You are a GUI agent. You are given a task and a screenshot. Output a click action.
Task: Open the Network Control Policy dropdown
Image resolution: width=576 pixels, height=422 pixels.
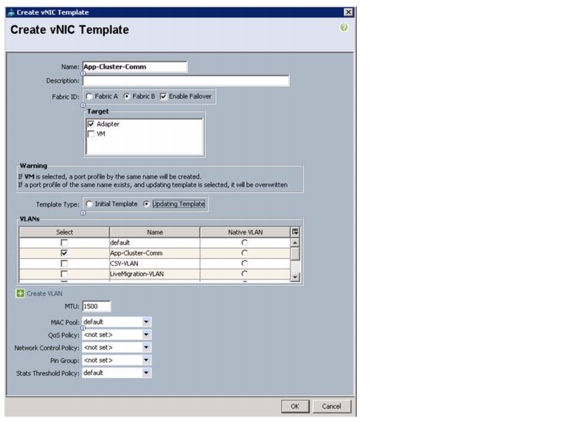click(x=146, y=347)
